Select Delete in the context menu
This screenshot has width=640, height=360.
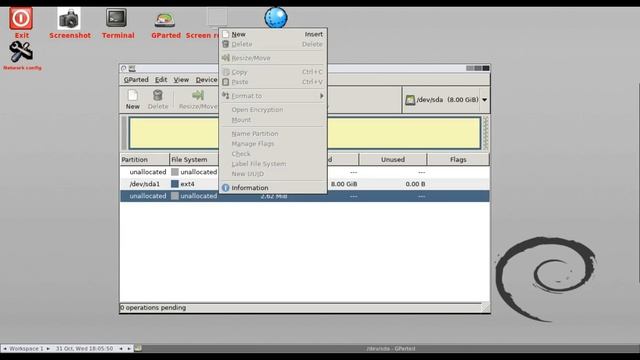click(273, 44)
